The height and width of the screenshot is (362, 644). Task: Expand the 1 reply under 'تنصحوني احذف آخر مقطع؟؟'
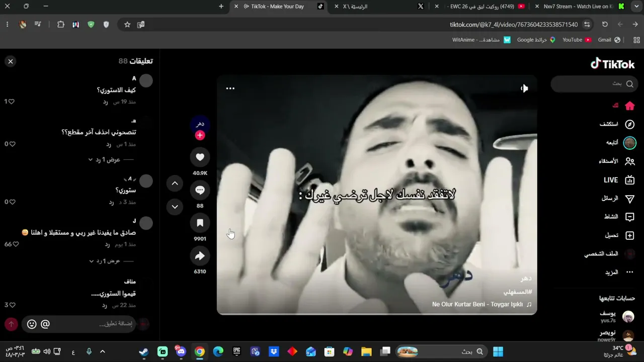[104, 159]
